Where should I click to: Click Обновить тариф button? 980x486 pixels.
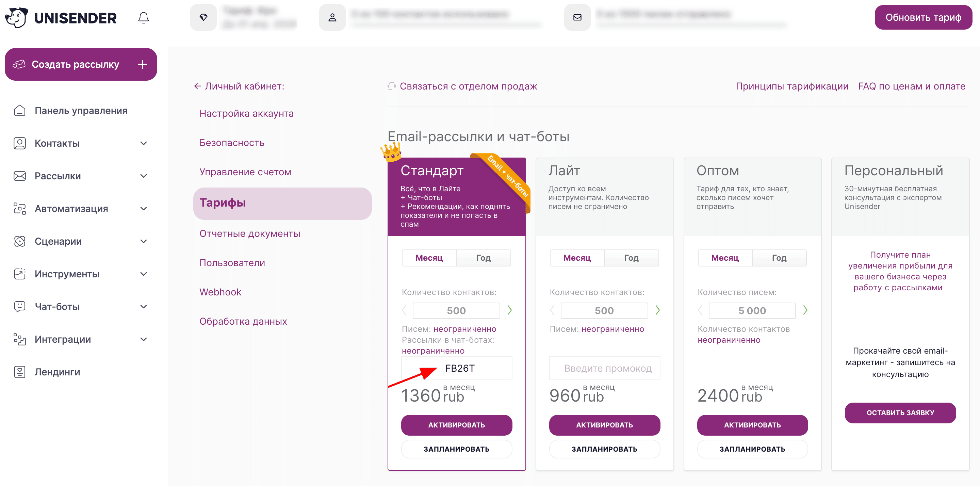point(923,17)
